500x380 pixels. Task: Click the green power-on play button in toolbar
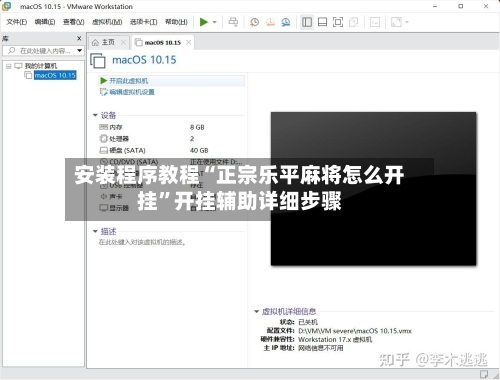(204, 22)
